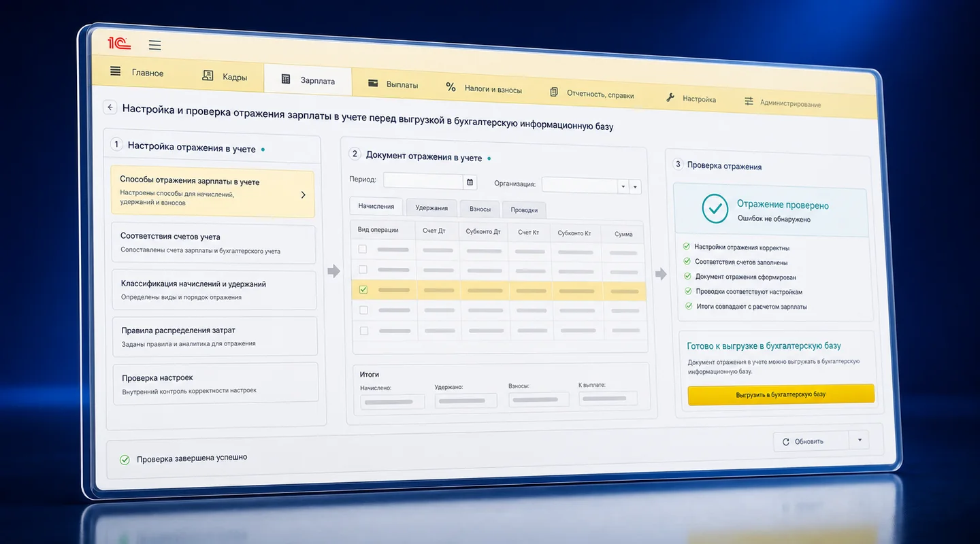Click the Обновить button
Screen dimensions: 980x544
[x=811, y=441]
